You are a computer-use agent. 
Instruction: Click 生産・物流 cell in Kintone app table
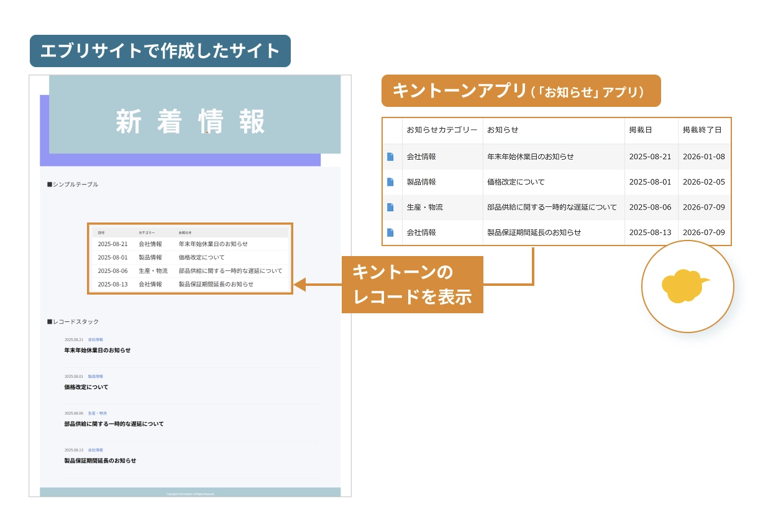[425, 207]
